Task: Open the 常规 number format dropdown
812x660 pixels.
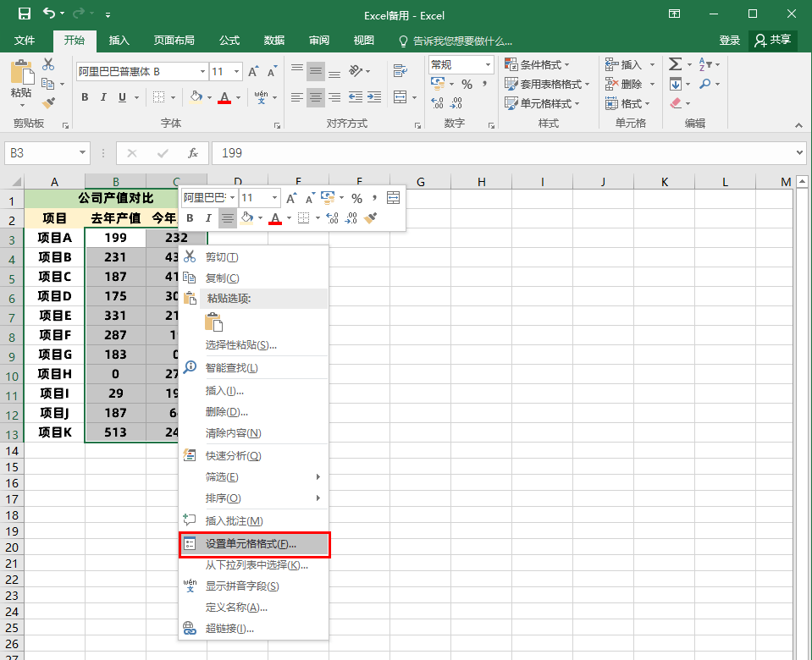Action: point(489,64)
